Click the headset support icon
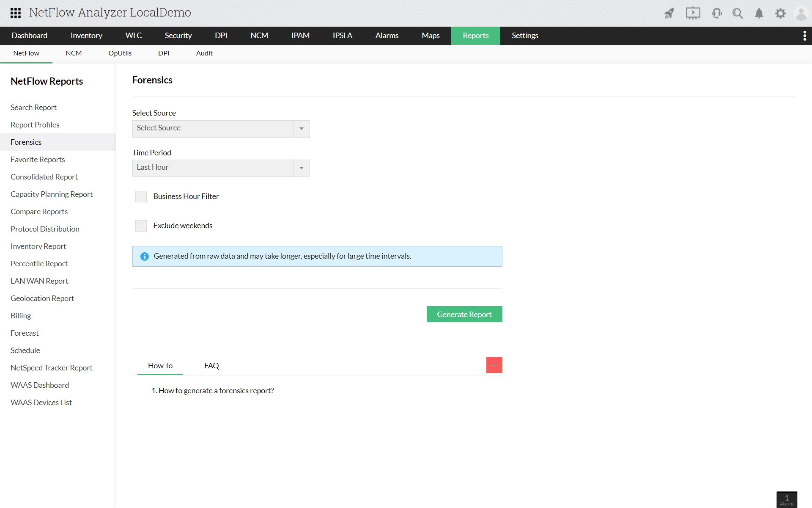Image resolution: width=812 pixels, height=508 pixels. click(716, 13)
